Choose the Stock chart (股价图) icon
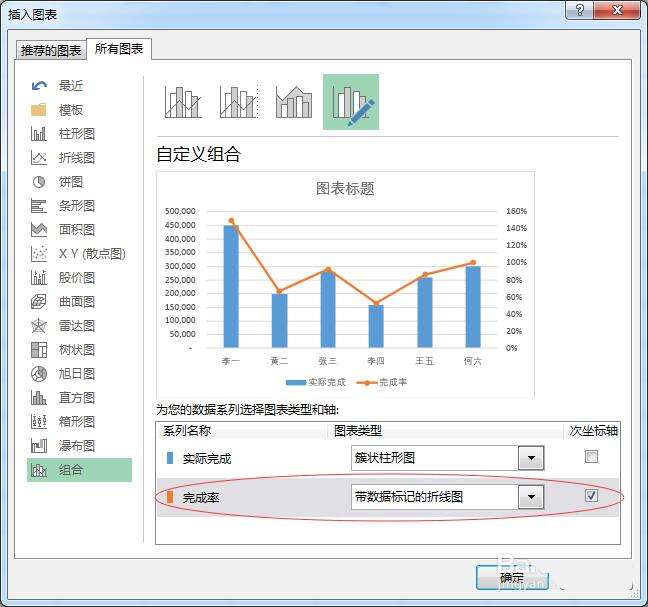 [x=39, y=278]
